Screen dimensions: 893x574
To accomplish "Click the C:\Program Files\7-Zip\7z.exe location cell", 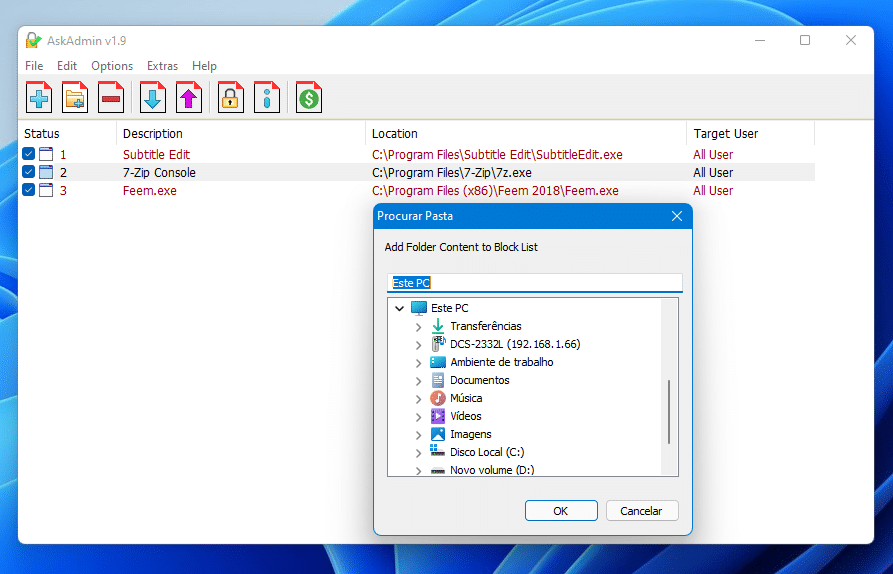I will coord(452,173).
